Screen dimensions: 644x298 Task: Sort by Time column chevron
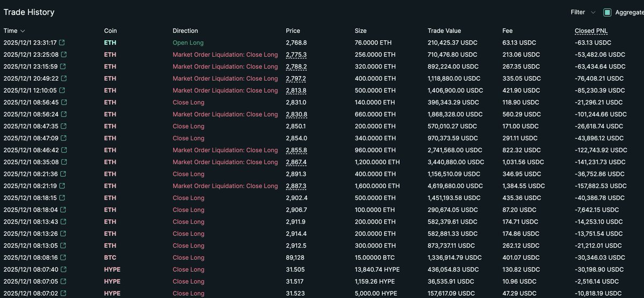coord(23,31)
